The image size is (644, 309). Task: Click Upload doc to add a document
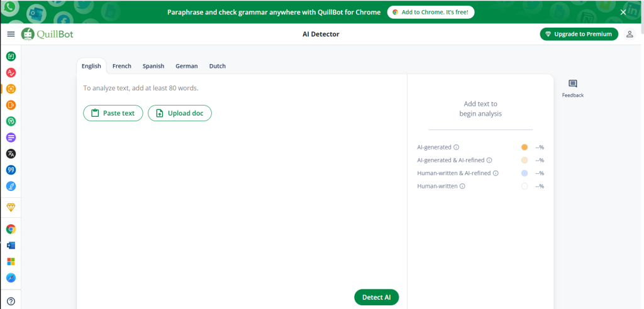point(180,113)
